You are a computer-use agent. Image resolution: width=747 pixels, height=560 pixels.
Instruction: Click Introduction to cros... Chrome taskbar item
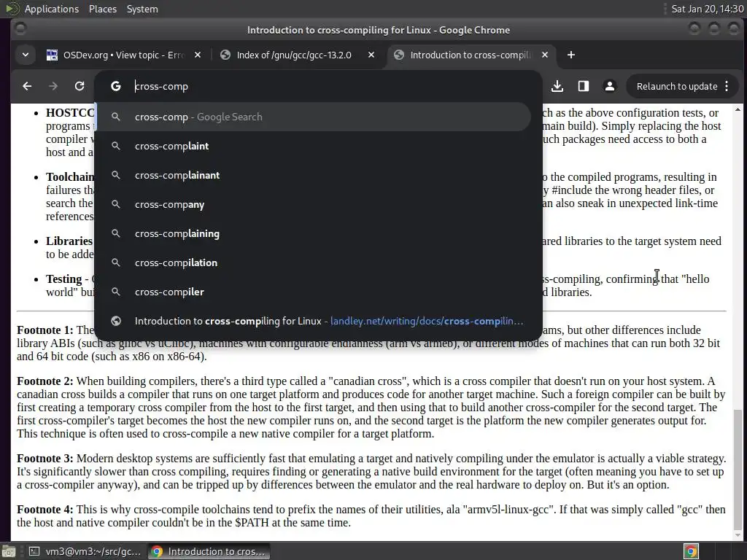click(209, 551)
